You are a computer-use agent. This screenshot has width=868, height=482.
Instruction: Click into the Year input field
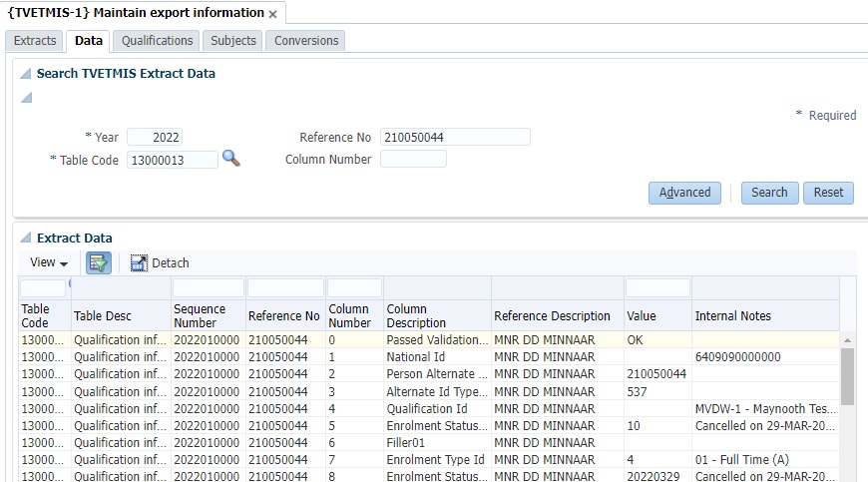click(x=155, y=138)
